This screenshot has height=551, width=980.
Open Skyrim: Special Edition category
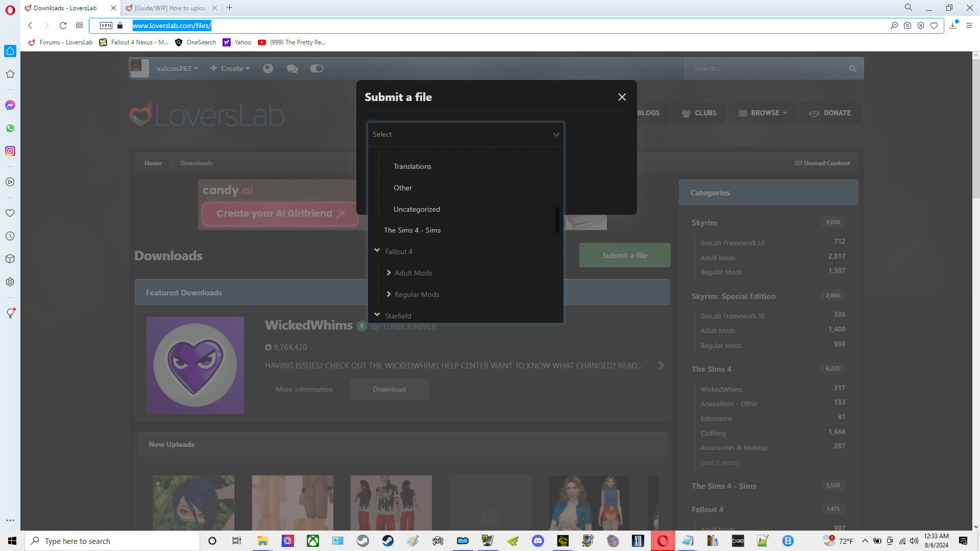[x=733, y=296]
